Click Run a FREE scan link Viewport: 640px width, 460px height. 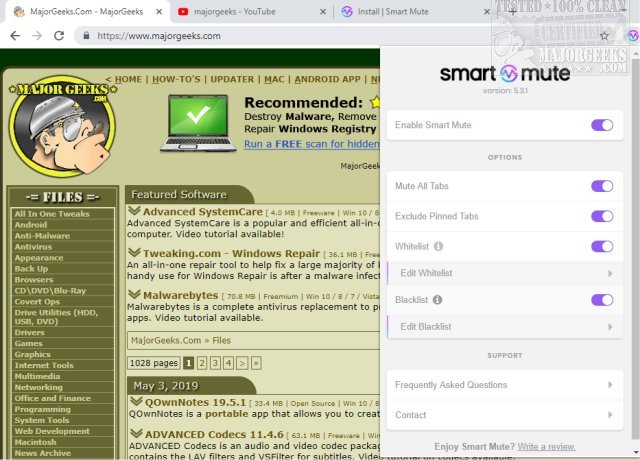pos(312,144)
